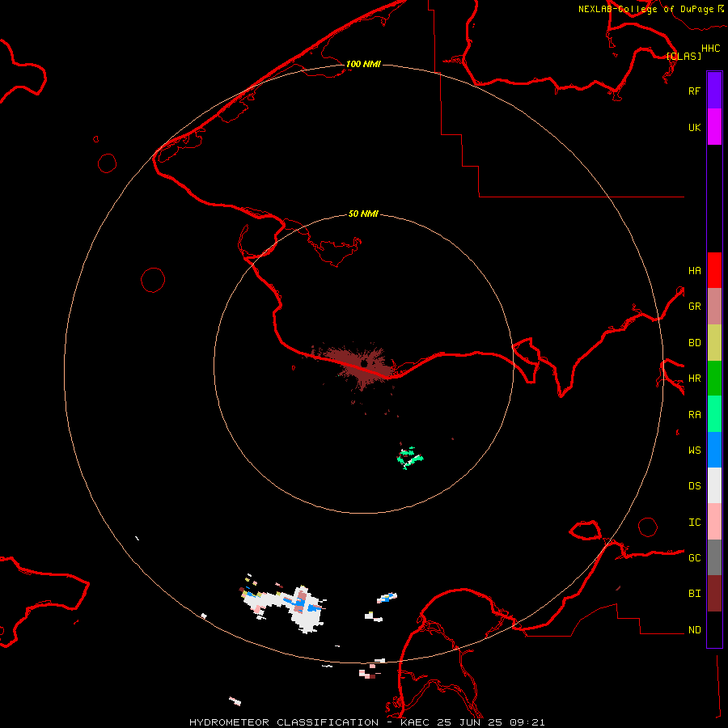Click the [CLAS] units label
Screen dimensions: 728x728
click(x=684, y=56)
